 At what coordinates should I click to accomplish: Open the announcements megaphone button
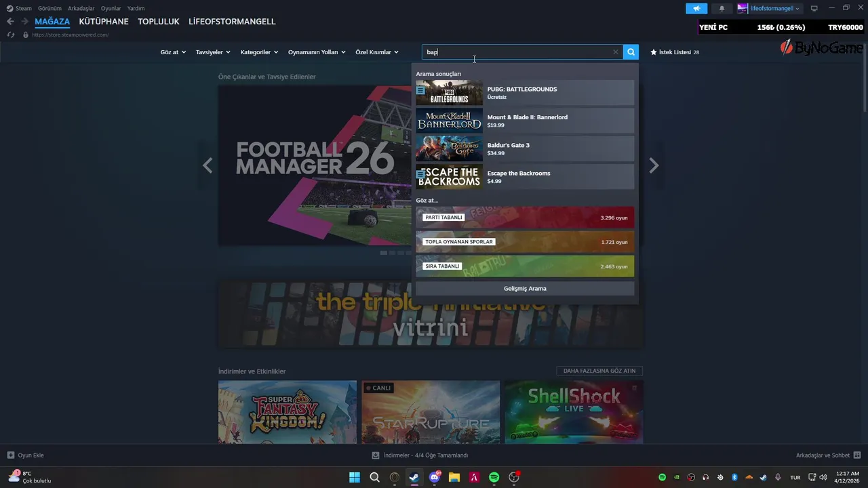click(x=696, y=8)
